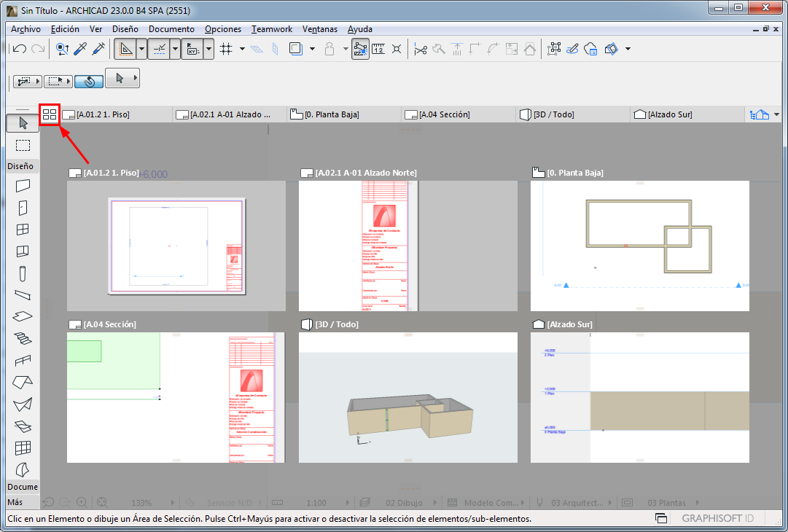Pick up parameters with the eyedropper icon

click(x=80, y=48)
